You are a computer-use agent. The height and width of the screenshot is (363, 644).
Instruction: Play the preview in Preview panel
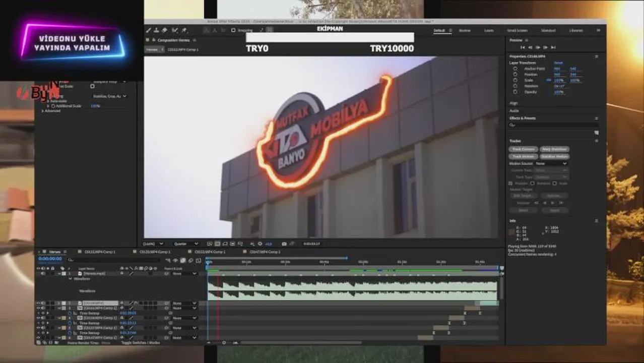click(538, 47)
